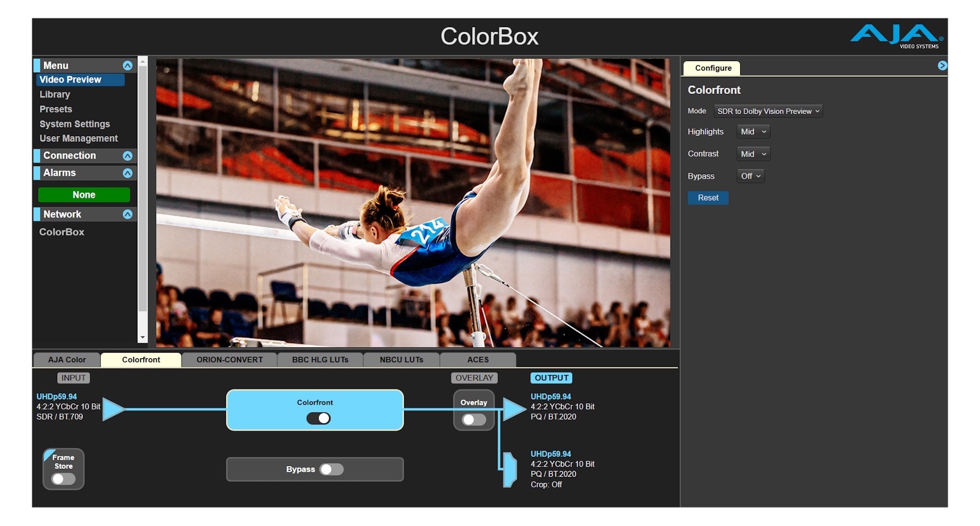This screenshot has height=526, width=980.
Task: Open System Settings in the menu
Action: coord(74,124)
